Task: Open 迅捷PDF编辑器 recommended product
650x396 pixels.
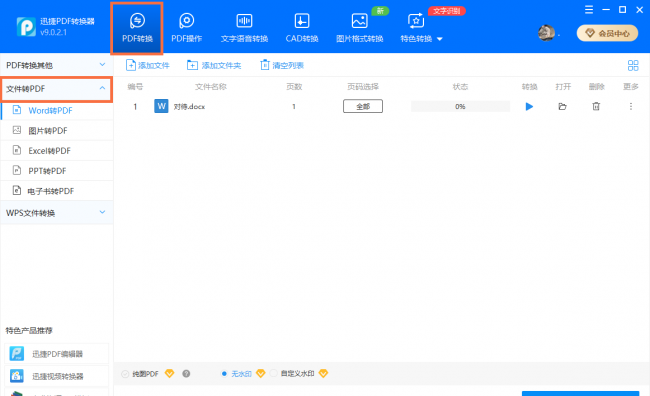Action: 57,354
